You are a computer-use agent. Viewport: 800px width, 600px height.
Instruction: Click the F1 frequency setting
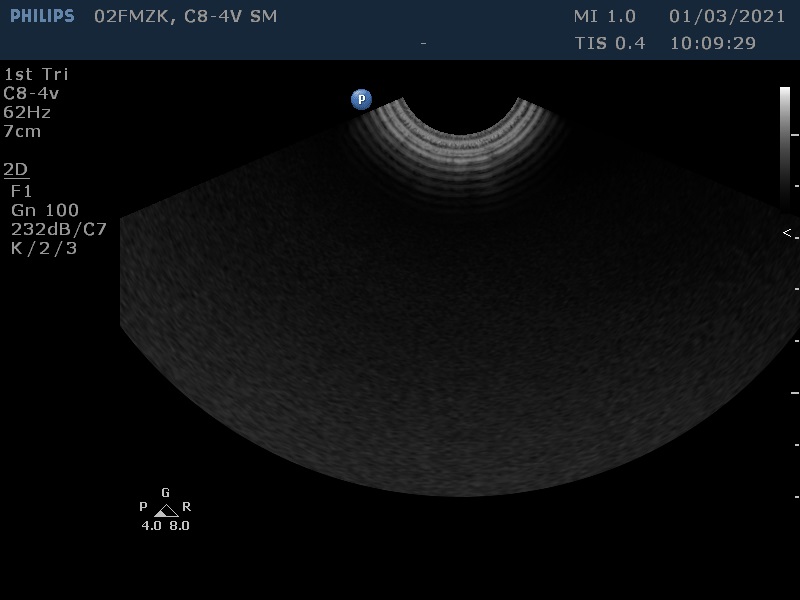[x=21, y=190]
